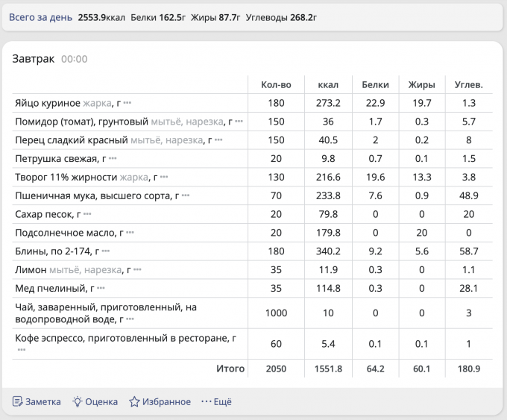Edit the breakfast time 00:00

74,60
